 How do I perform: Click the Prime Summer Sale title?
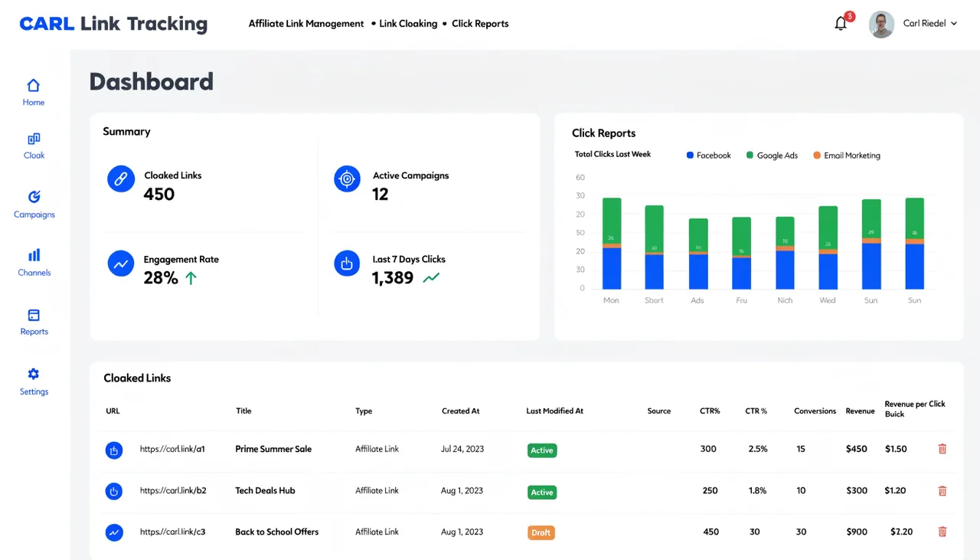[x=273, y=449]
